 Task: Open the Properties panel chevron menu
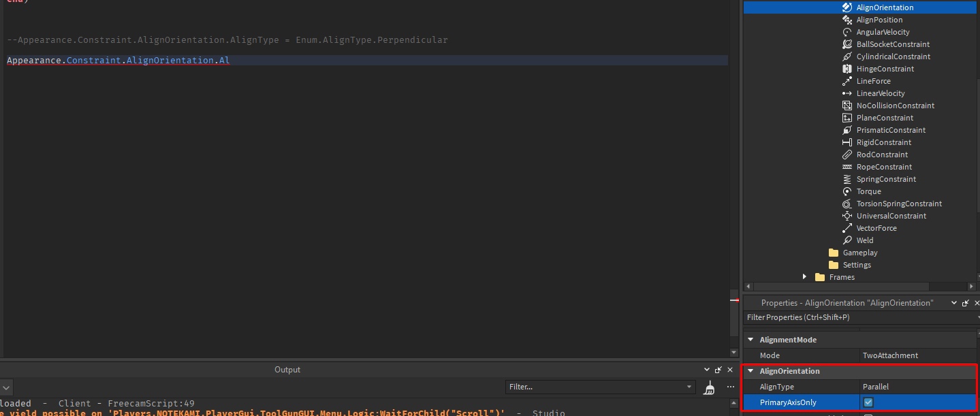(x=953, y=302)
